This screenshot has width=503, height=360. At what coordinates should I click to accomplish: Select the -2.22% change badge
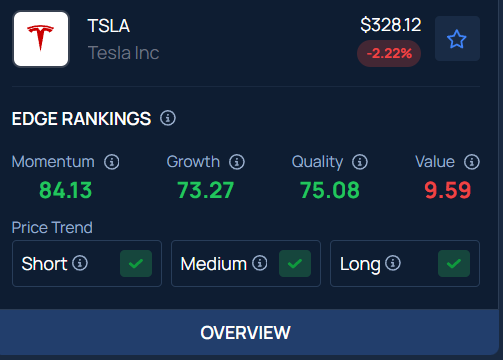point(389,53)
